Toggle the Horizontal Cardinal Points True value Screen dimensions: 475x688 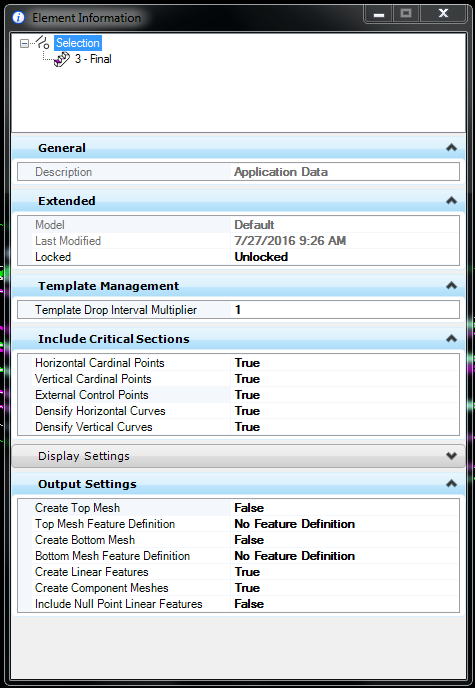(345, 363)
